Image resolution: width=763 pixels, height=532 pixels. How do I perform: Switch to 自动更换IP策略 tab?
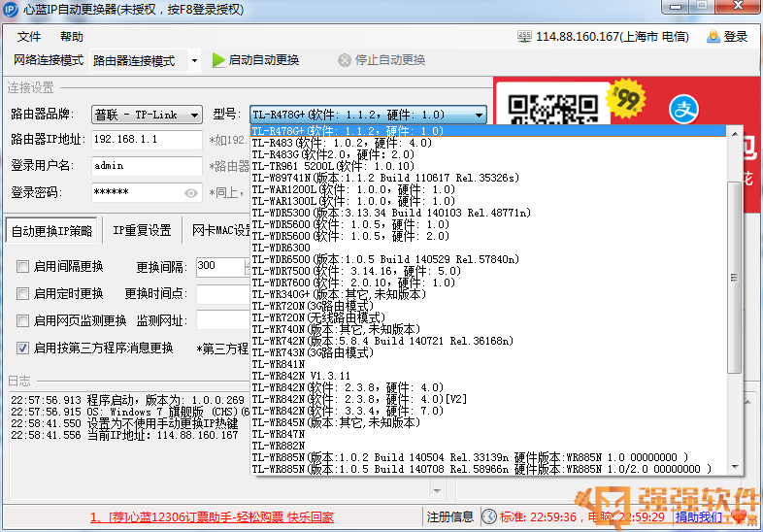[51, 231]
